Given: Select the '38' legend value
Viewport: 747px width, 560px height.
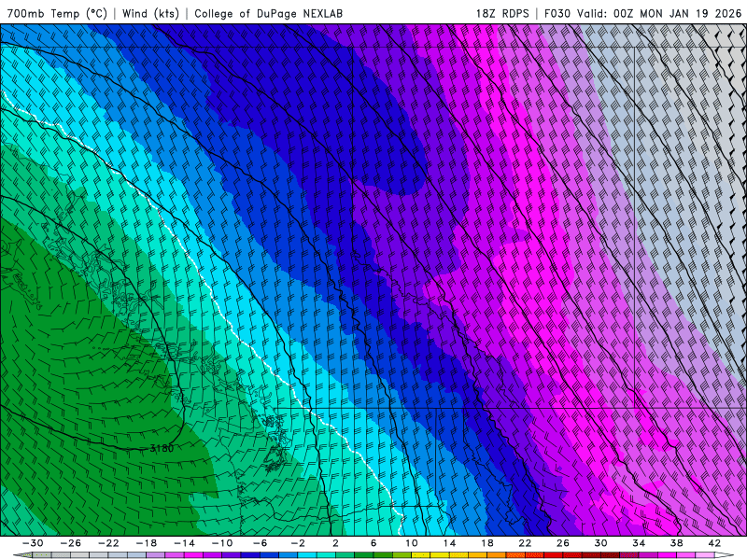Looking at the screenshot, I should 676,543.
